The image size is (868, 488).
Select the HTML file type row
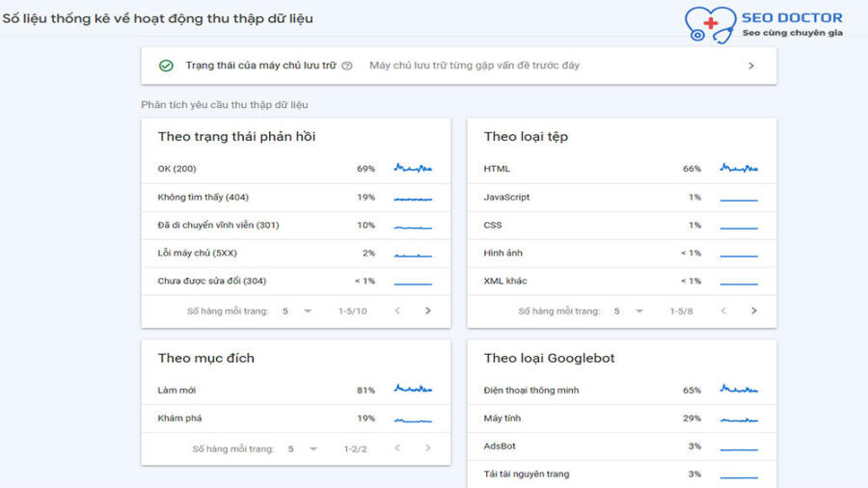tap(622, 169)
